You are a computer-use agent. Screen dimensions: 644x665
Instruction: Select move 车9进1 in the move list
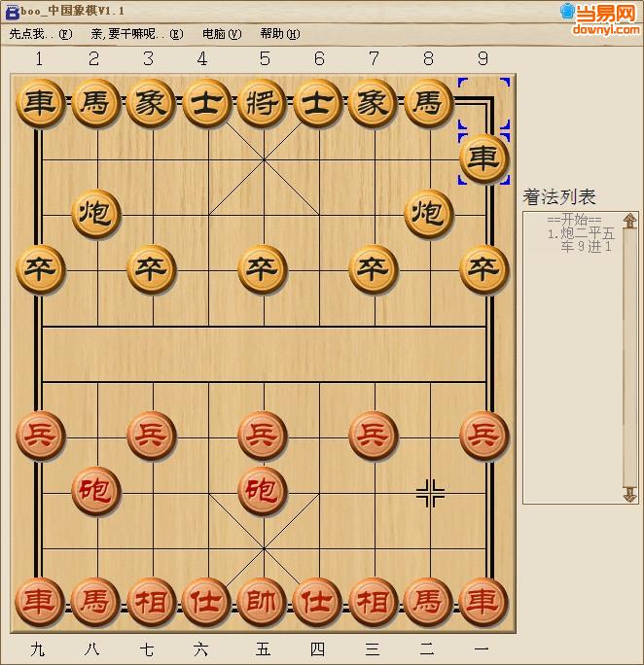click(586, 247)
